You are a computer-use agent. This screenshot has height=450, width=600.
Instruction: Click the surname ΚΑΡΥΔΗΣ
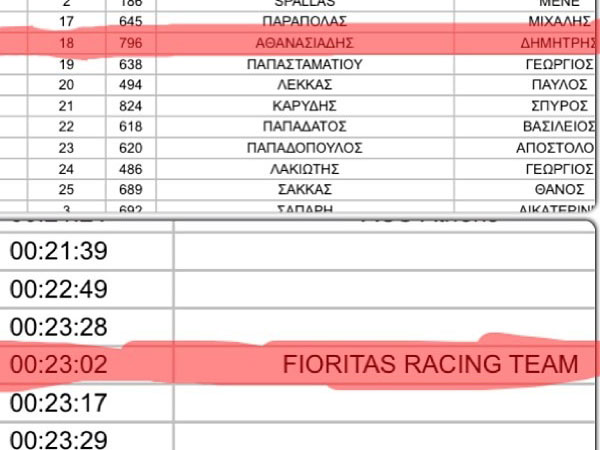[305, 106]
